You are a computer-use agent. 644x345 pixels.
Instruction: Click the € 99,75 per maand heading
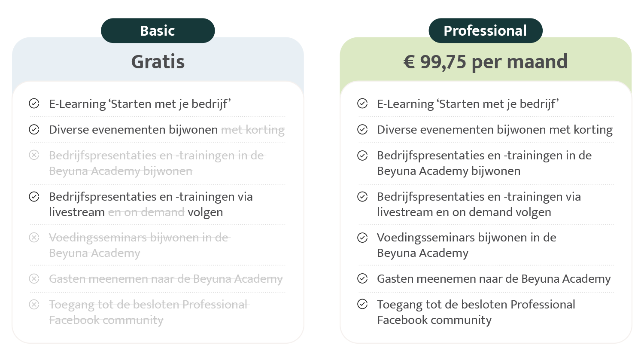point(485,62)
